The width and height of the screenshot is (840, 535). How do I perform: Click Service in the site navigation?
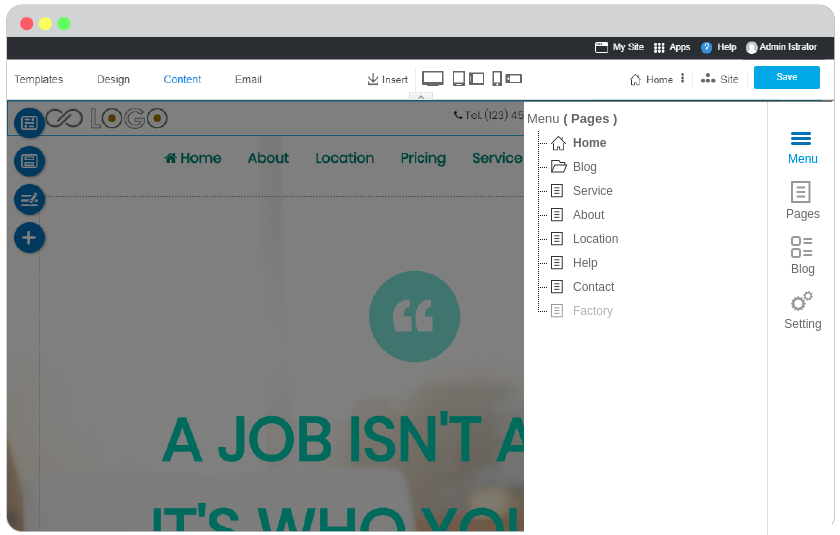pyautogui.click(x=497, y=158)
